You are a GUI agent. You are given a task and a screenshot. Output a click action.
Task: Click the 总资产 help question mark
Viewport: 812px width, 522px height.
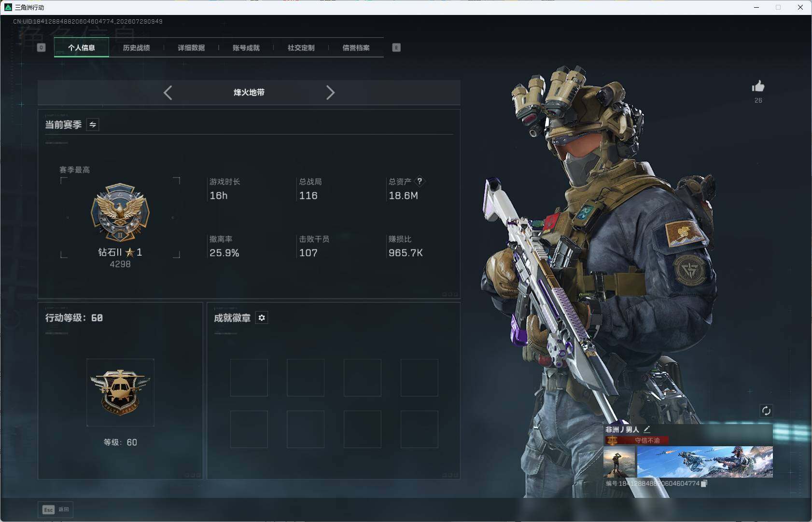point(420,181)
